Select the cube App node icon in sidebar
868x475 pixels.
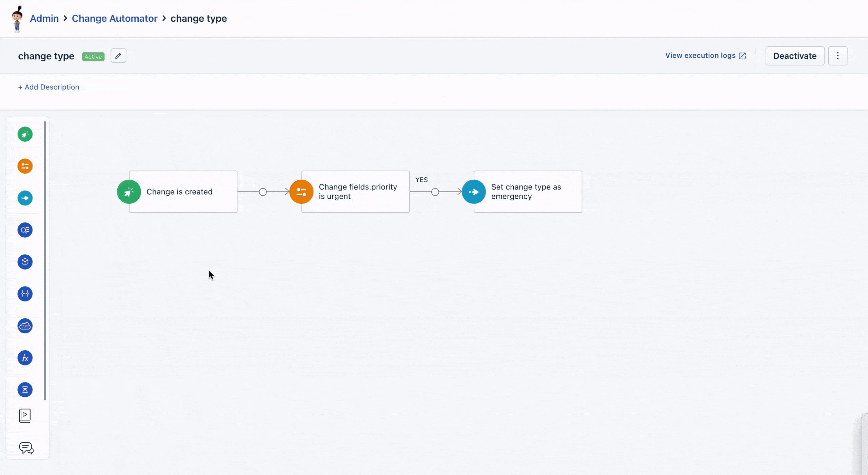25,262
